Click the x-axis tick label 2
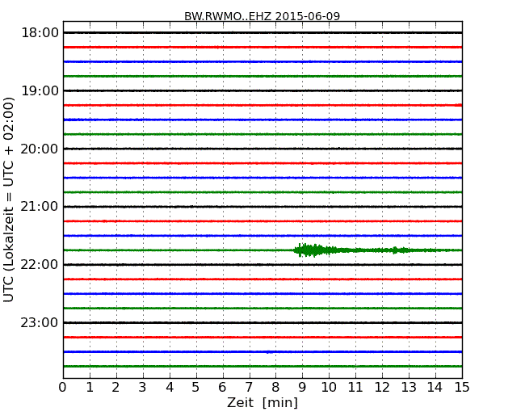Screen dimensions: 525x420 115,388
